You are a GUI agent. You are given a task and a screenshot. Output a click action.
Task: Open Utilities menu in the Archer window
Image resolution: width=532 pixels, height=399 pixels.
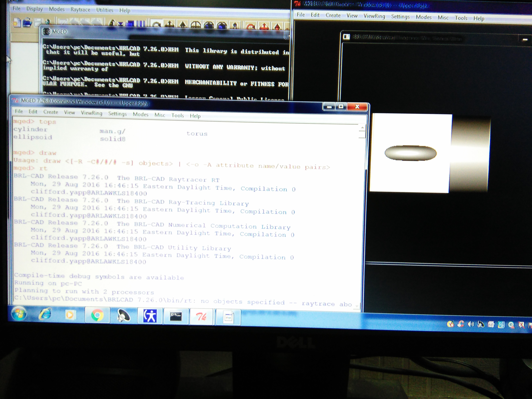pos(105,10)
